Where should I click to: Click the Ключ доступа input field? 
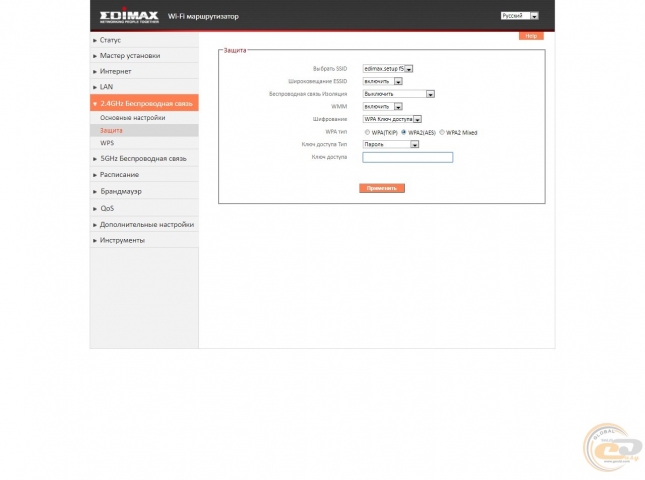408,157
